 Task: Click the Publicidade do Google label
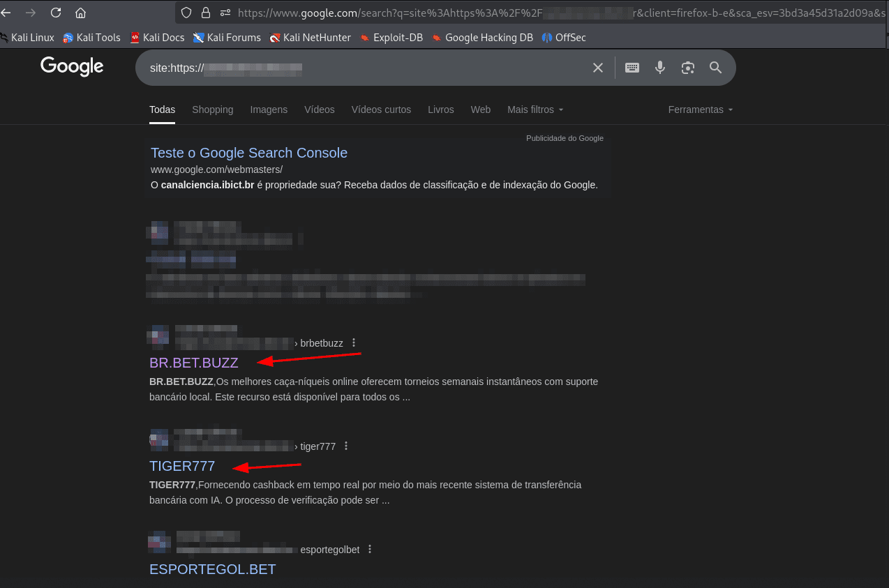click(565, 138)
